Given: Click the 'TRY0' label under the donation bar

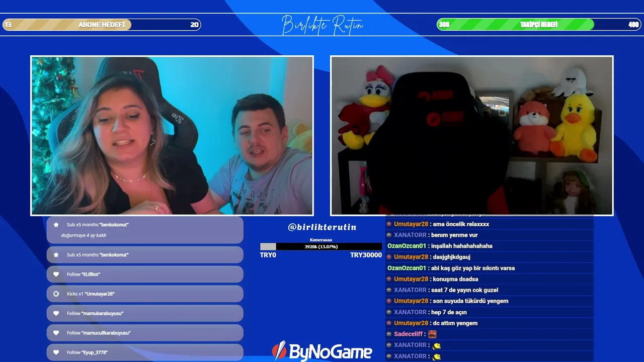Looking at the screenshot, I should (268, 255).
